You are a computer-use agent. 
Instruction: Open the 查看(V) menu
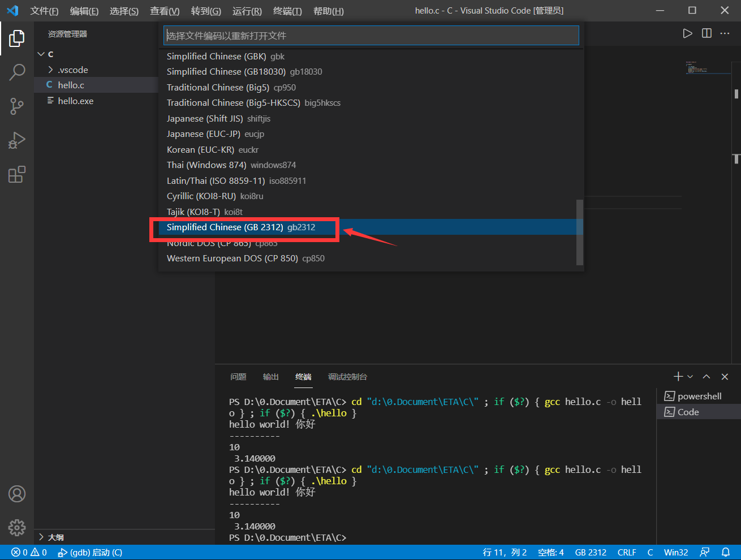(165, 11)
